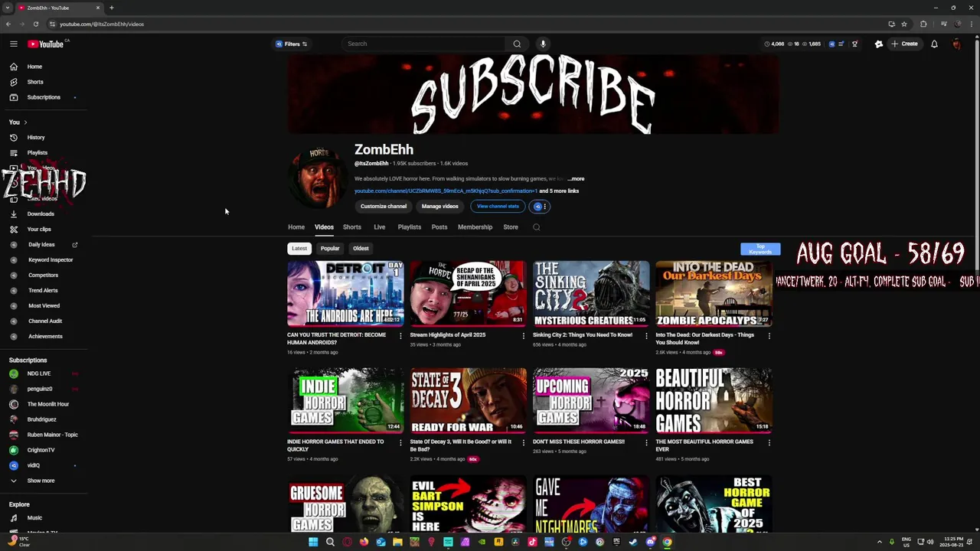Expand the You section chevron
This screenshot has height=551, width=980.
pyautogui.click(x=25, y=122)
